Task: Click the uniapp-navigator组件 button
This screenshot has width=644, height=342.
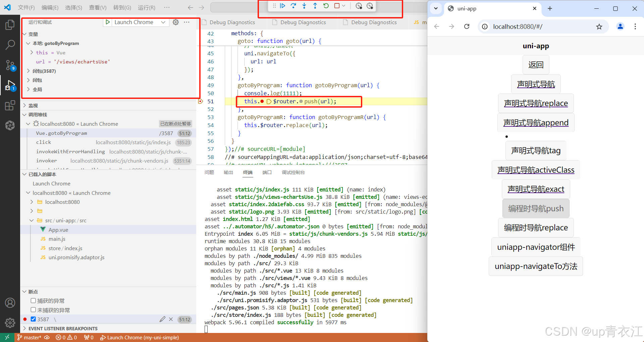Action: click(536, 247)
